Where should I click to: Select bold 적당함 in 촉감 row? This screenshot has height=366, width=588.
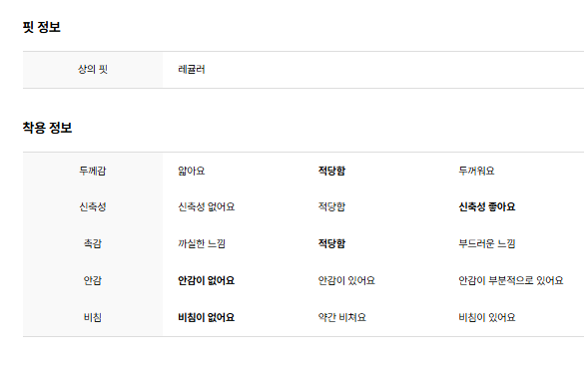(331, 244)
